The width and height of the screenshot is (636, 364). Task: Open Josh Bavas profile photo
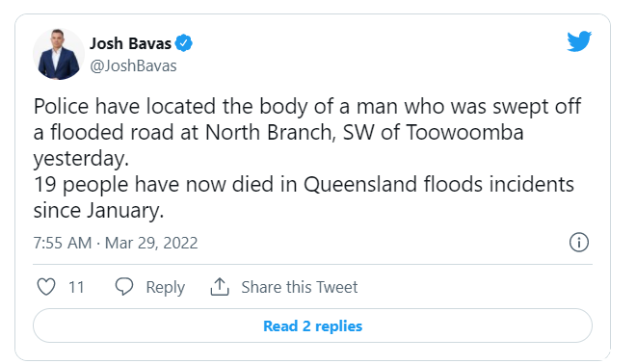[59, 54]
